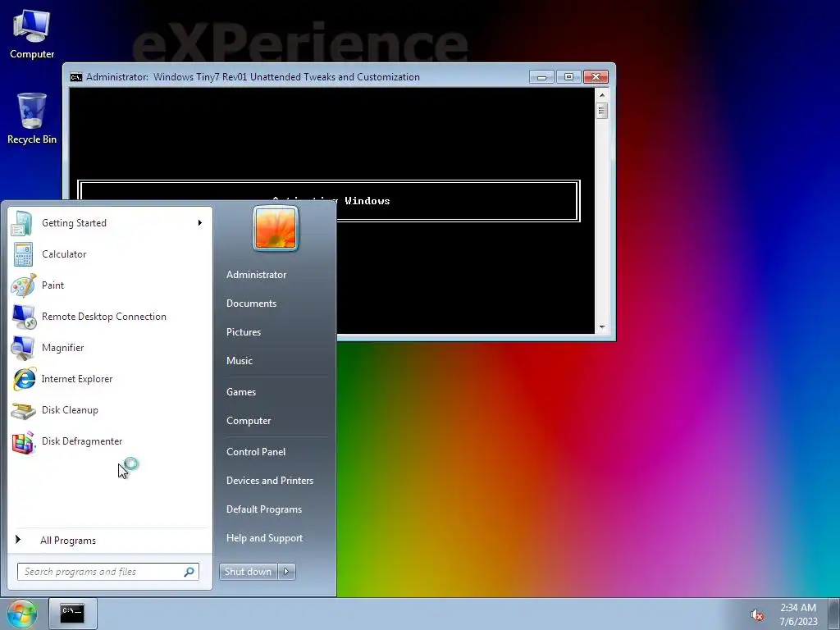Open Default Programs
The image size is (840, 630).
point(264,509)
